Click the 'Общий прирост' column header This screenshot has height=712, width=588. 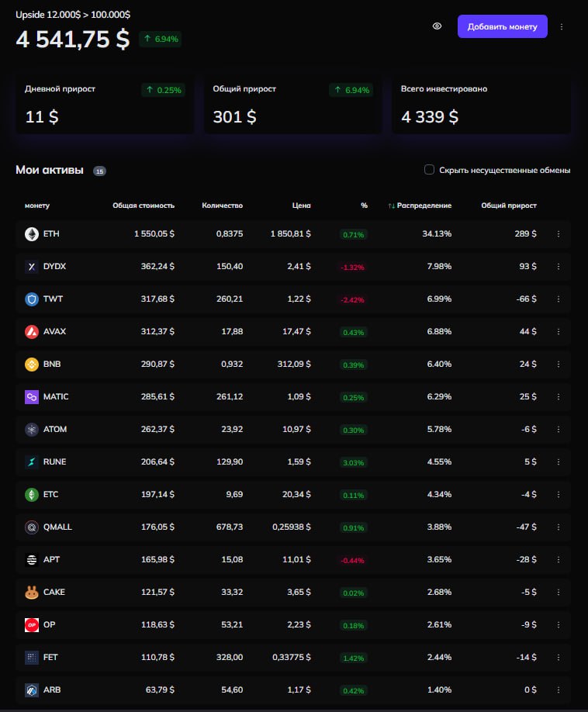509,206
